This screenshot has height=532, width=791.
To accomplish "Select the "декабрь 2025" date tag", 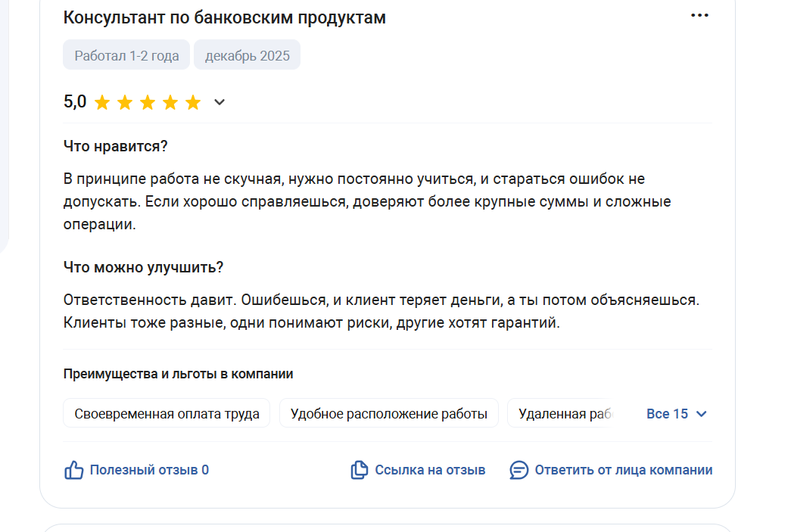I will point(247,55).
